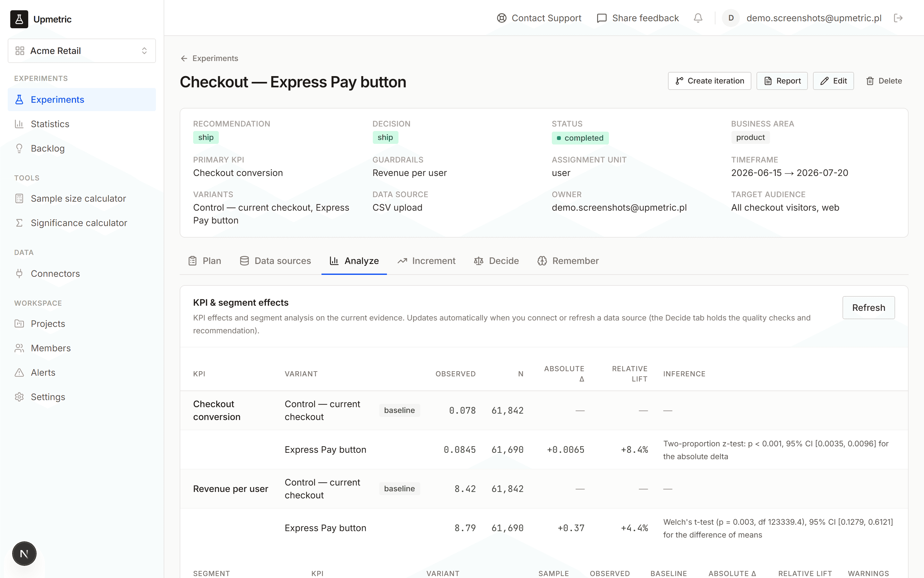This screenshot has height=578, width=924.
Task: Click the Data sources database icon
Action: point(244,261)
